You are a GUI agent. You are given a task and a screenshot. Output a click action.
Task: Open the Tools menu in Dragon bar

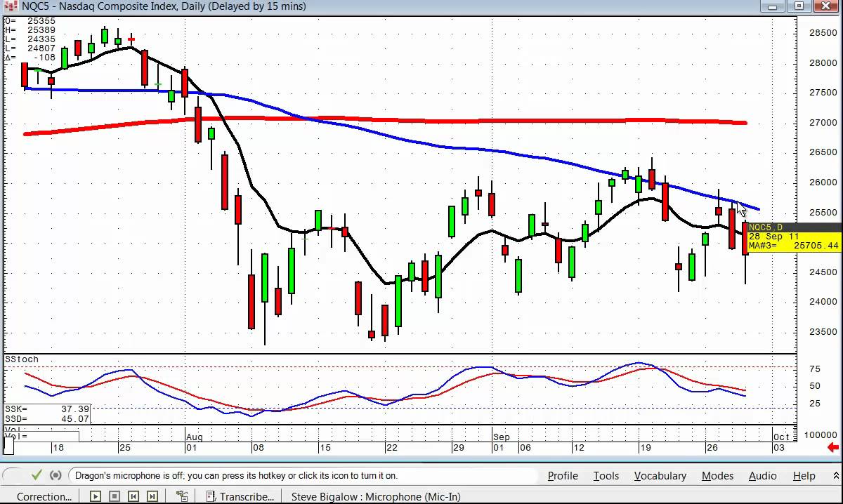click(x=606, y=475)
